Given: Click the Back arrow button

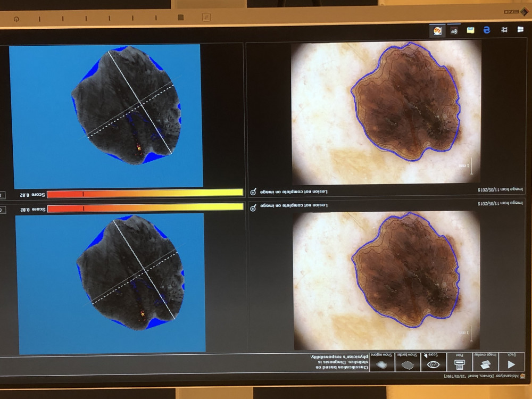Looking at the screenshot, I should (x=511, y=362).
